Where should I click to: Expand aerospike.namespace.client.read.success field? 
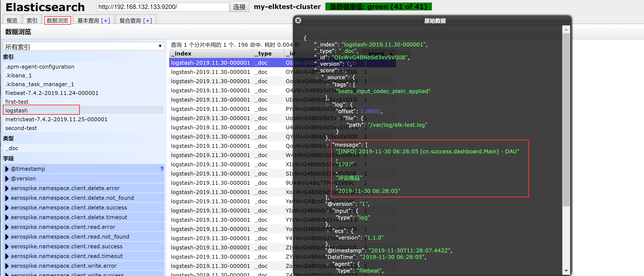(x=7, y=246)
